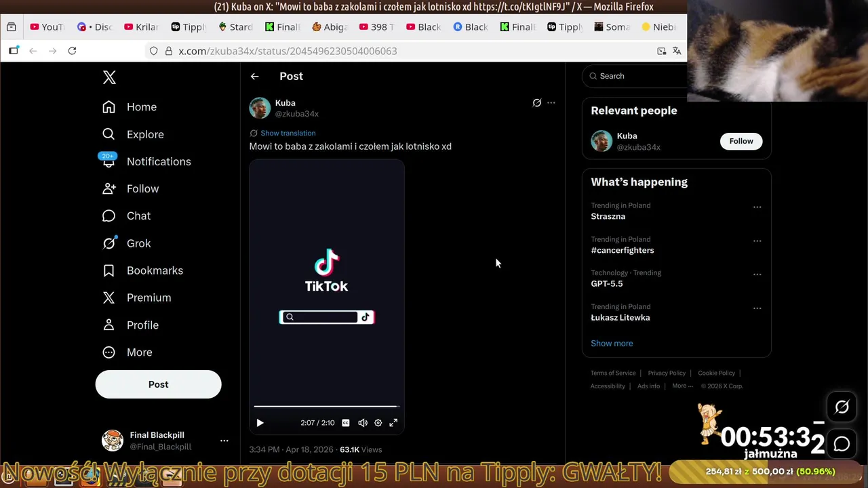Open Privacy Policy footer link
Screen dimensions: 868x488
(667, 373)
